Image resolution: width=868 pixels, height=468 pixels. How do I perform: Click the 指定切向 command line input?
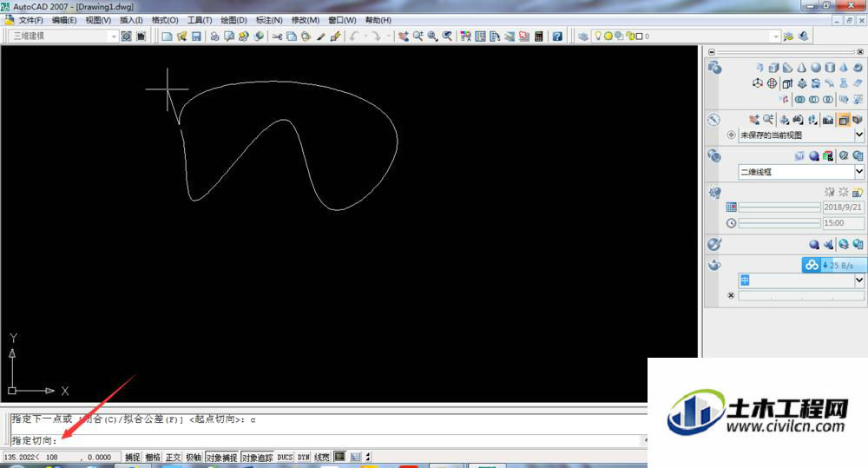pos(326,440)
